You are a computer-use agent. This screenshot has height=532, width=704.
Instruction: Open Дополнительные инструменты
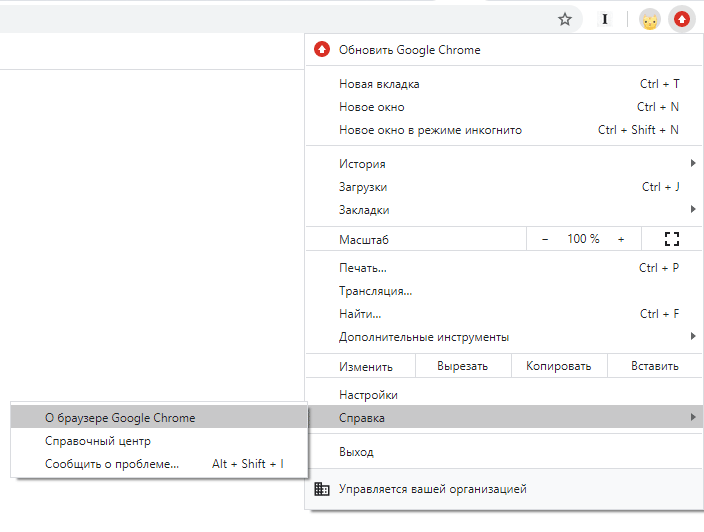tap(504, 337)
